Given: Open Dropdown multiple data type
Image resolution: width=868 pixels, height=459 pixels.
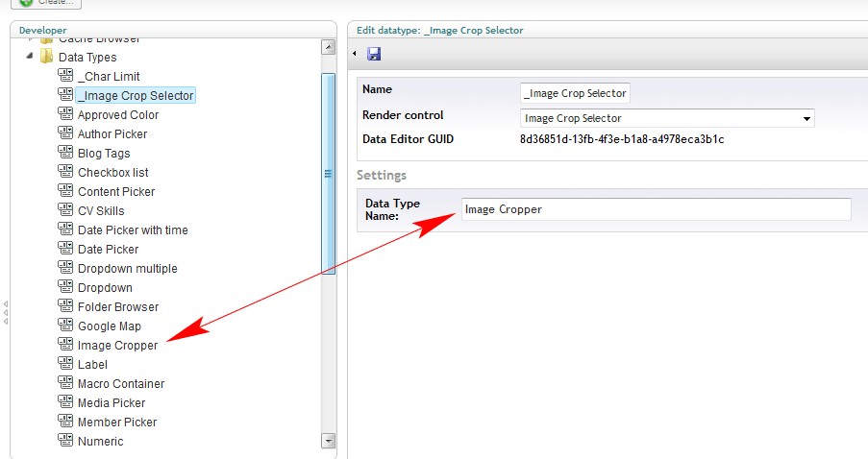Looking at the screenshot, I should click(127, 269).
